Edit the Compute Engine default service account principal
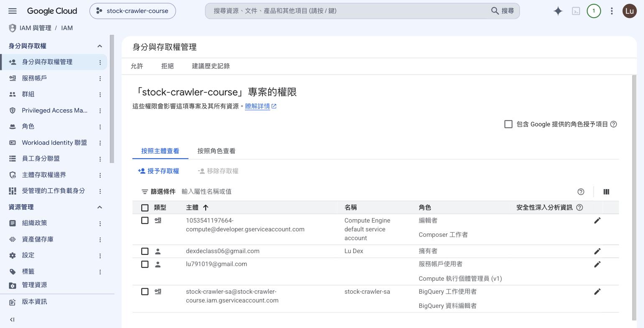This screenshot has width=644, height=328. click(598, 220)
